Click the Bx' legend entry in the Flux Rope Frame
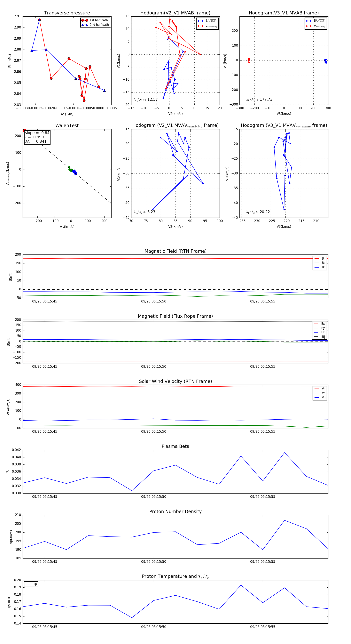Screen dimensions: 351x644 [x=320, y=324]
